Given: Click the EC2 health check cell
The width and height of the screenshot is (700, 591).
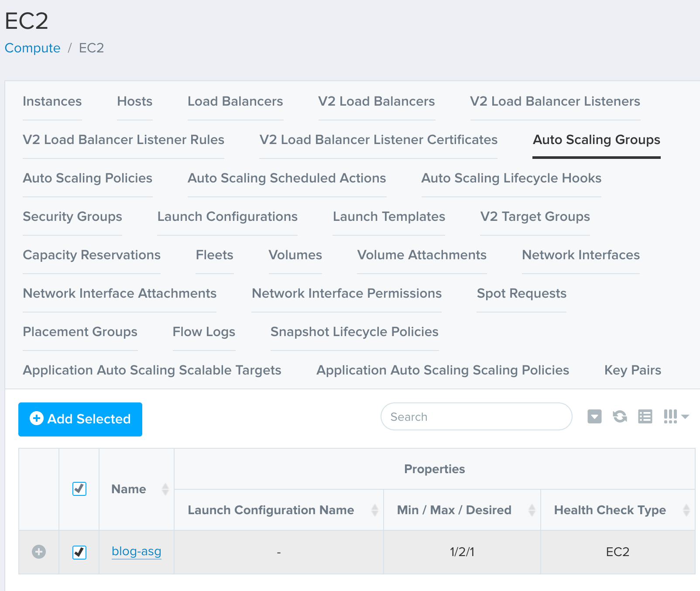Looking at the screenshot, I should click(618, 552).
